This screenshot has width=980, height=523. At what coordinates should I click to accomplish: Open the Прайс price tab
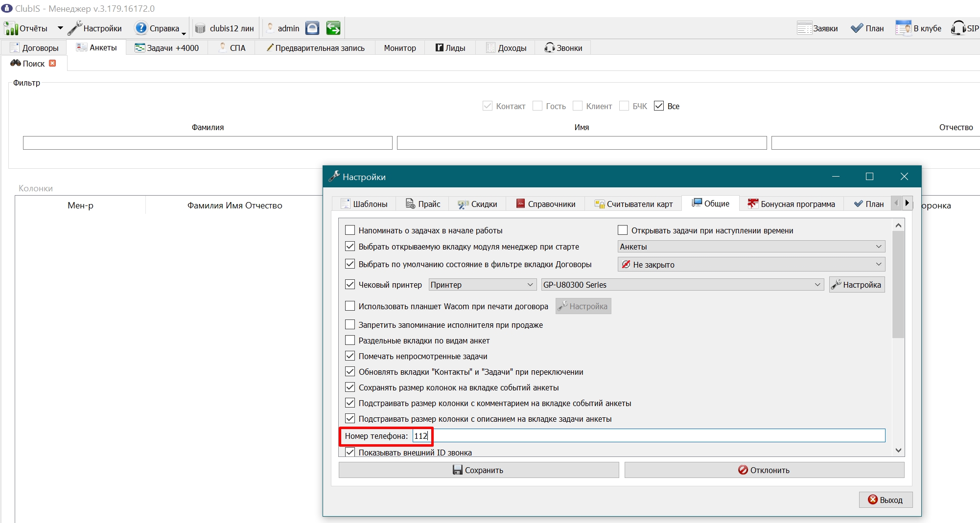click(x=423, y=204)
